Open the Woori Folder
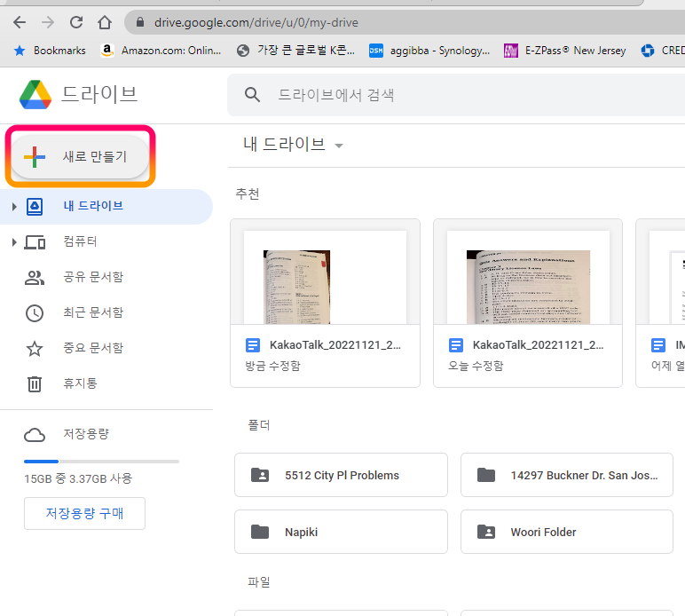This screenshot has width=685, height=616. 567,532
